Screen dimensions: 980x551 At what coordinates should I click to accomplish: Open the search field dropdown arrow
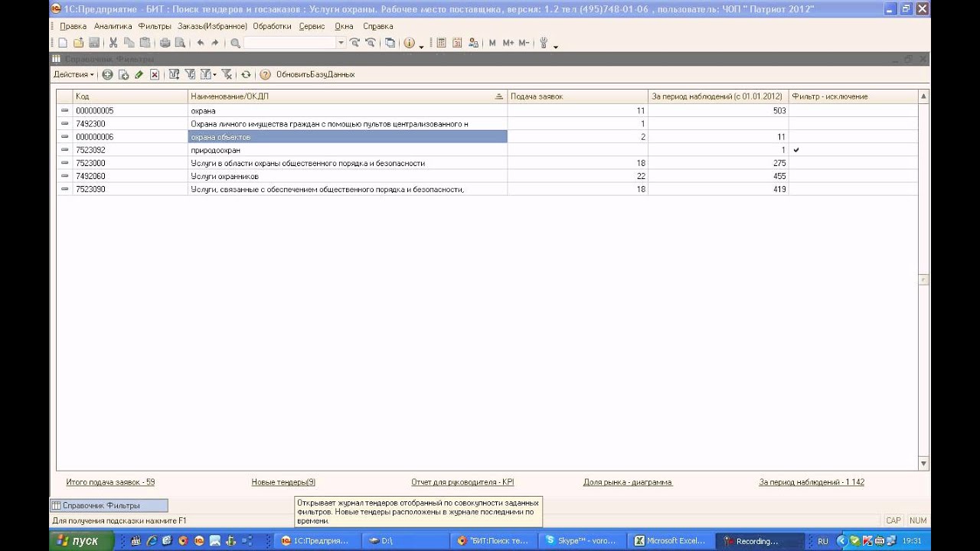(342, 43)
